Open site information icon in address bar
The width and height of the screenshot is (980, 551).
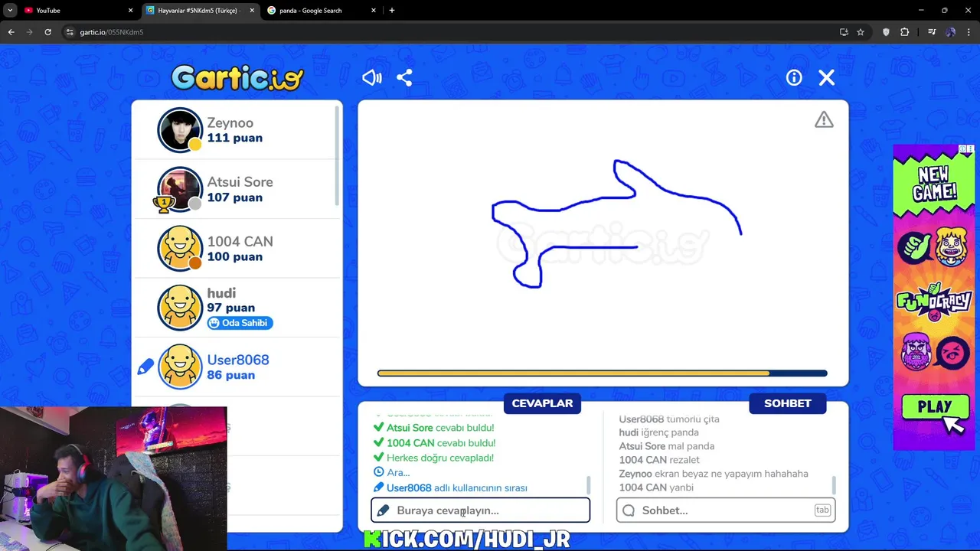point(70,32)
